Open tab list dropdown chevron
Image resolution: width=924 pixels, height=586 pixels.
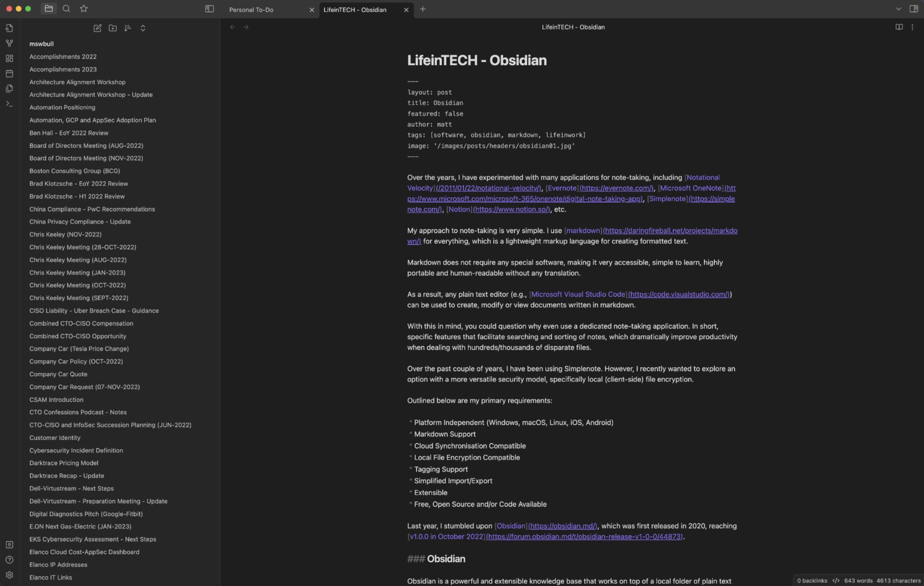click(x=898, y=9)
